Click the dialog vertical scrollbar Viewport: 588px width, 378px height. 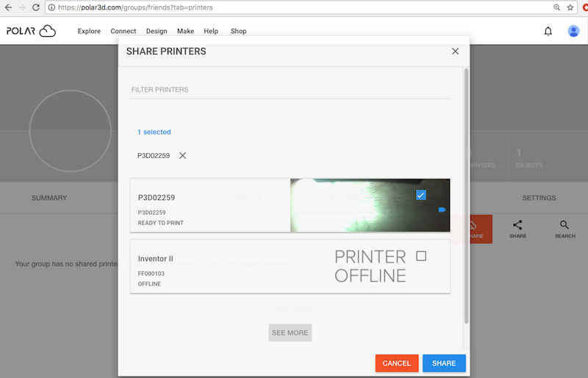click(x=466, y=195)
